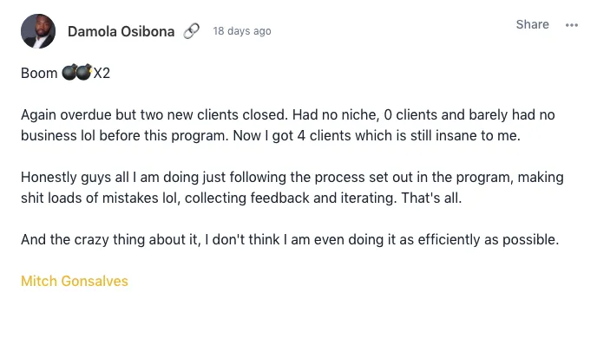Click the first bomb emoji
Image resolution: width=597 pixels, height=364 pixels.
[69, 72]
